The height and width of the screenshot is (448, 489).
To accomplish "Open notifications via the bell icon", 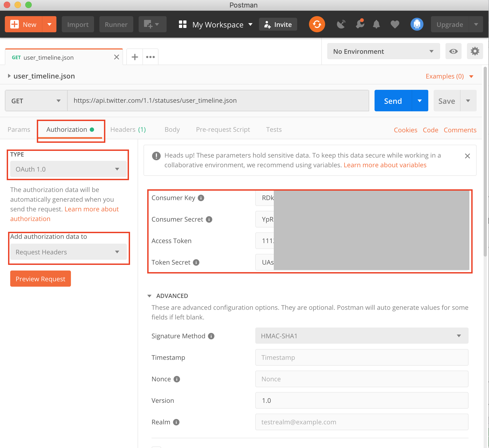I will [376, 24].
